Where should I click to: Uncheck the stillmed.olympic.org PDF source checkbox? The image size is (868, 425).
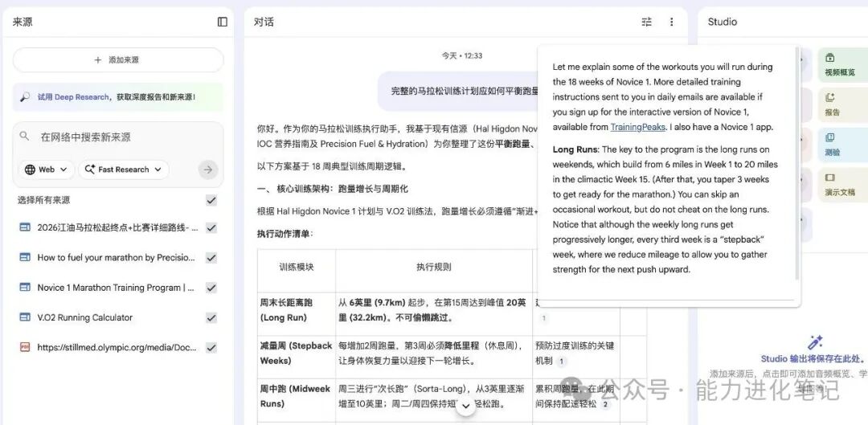click(211, 348)
